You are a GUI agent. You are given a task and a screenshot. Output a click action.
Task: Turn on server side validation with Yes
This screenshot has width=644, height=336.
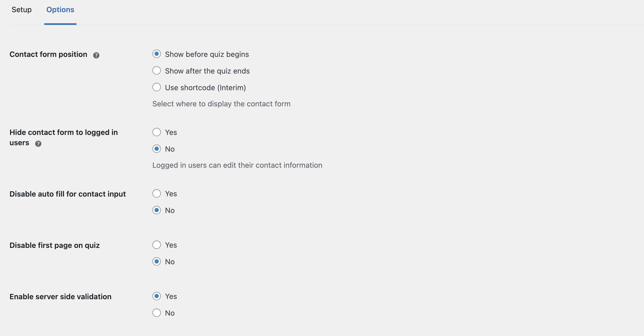[157, 296]
